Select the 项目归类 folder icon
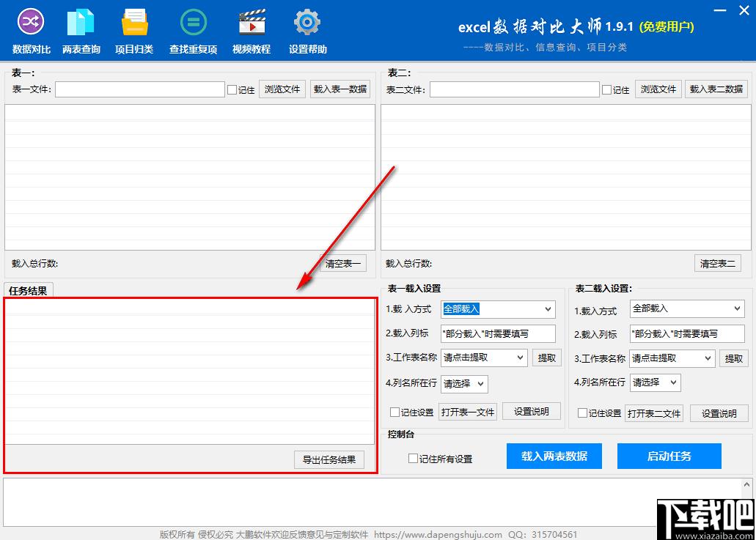The width and height of the screenshot is (756, 540). click(x=134, y=22)
